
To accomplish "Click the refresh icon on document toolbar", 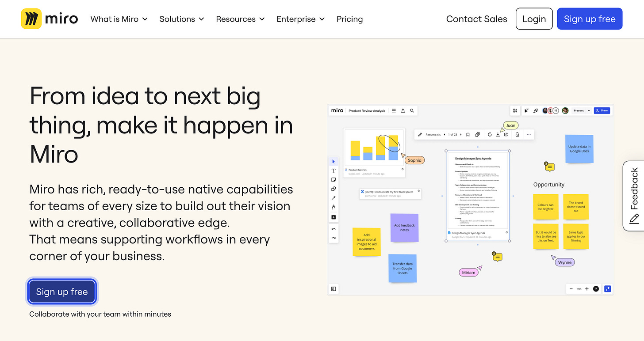I will click(x=490, y=134).
